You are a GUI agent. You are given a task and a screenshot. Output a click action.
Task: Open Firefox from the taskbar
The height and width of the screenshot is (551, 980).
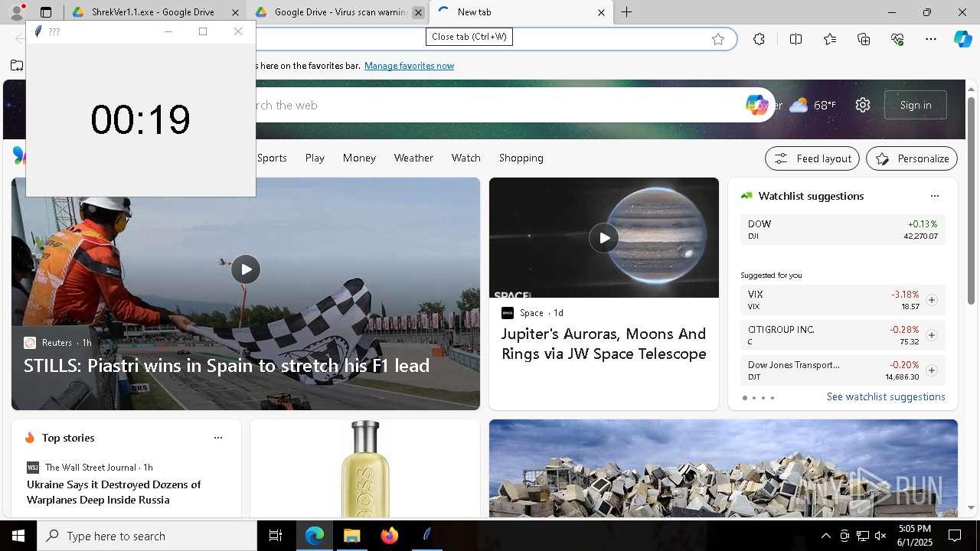click(x=389, y=536)
